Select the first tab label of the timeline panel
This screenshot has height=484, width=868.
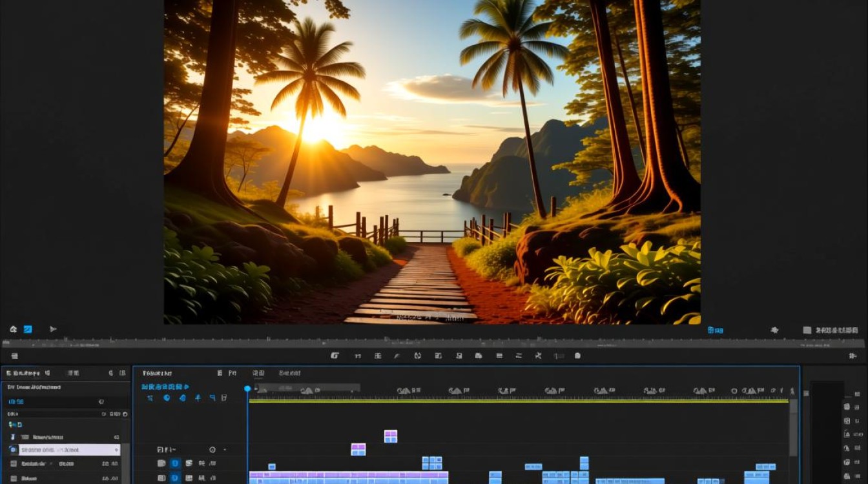coord(157,373)
